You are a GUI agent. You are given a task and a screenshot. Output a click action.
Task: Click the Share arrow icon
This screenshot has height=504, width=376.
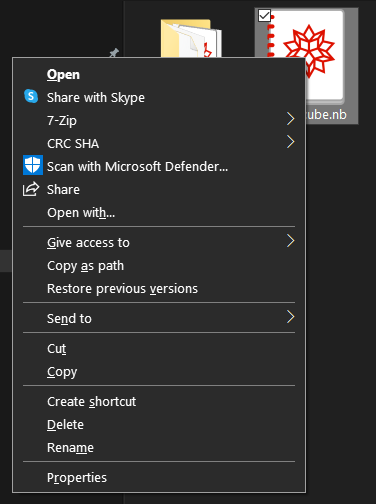pyautogui.click(x=31, y=189)
